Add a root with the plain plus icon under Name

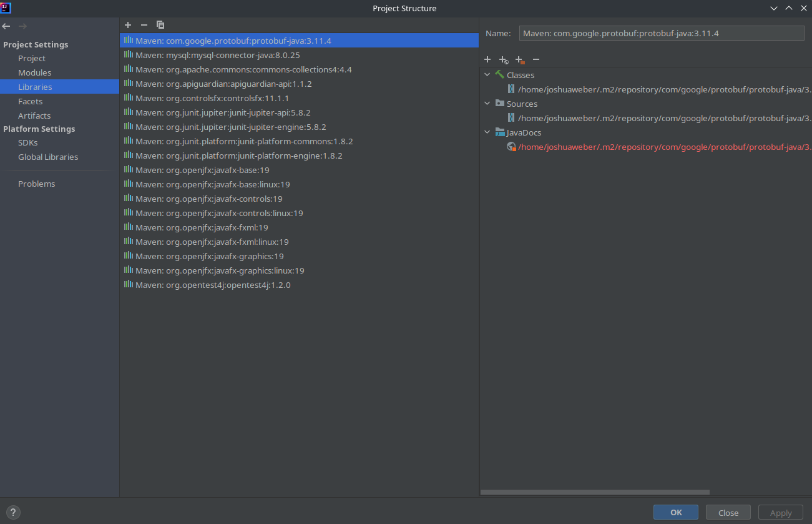click(x=487, y=59)
